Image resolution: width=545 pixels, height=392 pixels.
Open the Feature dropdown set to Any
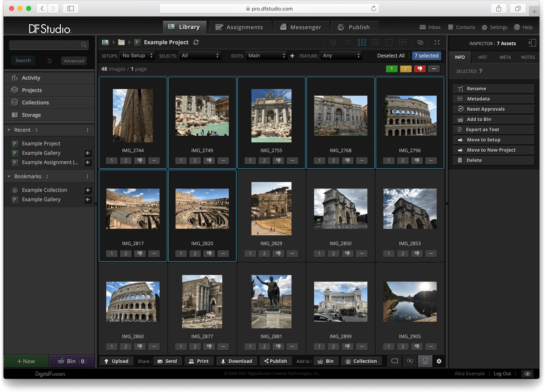click(341, 56)
